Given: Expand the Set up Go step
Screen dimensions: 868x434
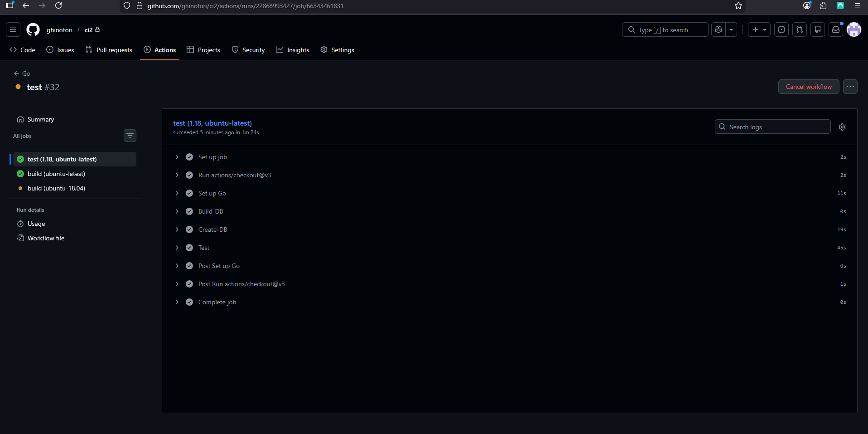Looking at the screenshot, I should pos(510,193).
